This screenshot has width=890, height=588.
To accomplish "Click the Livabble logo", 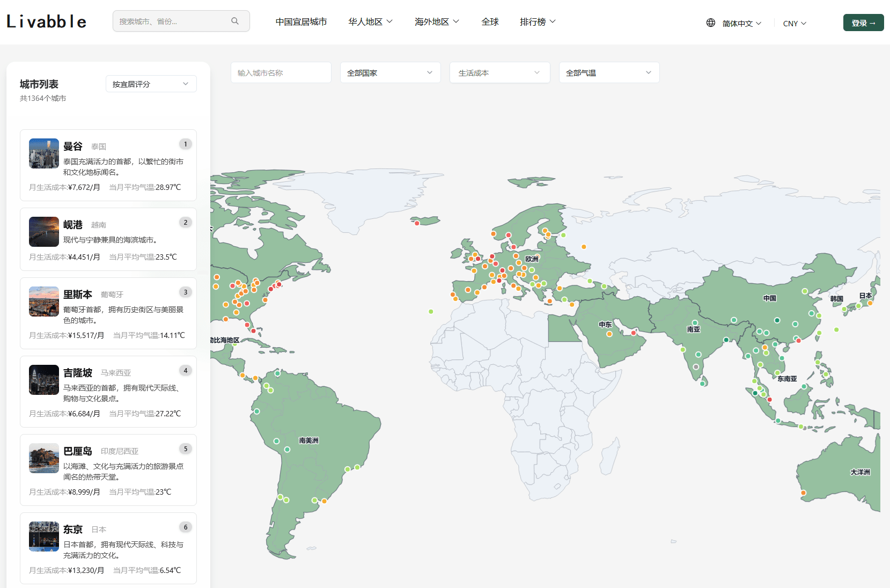I will [47, 21].
